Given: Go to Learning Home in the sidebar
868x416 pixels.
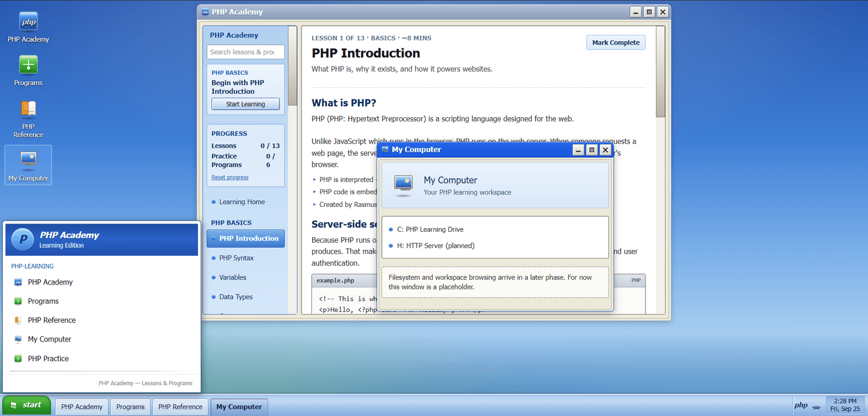Looking at the screenshot, I should pos(246,202).
